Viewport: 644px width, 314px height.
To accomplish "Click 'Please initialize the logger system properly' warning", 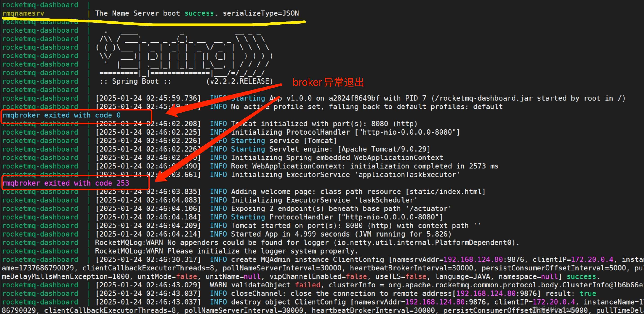I will point(262,251).
